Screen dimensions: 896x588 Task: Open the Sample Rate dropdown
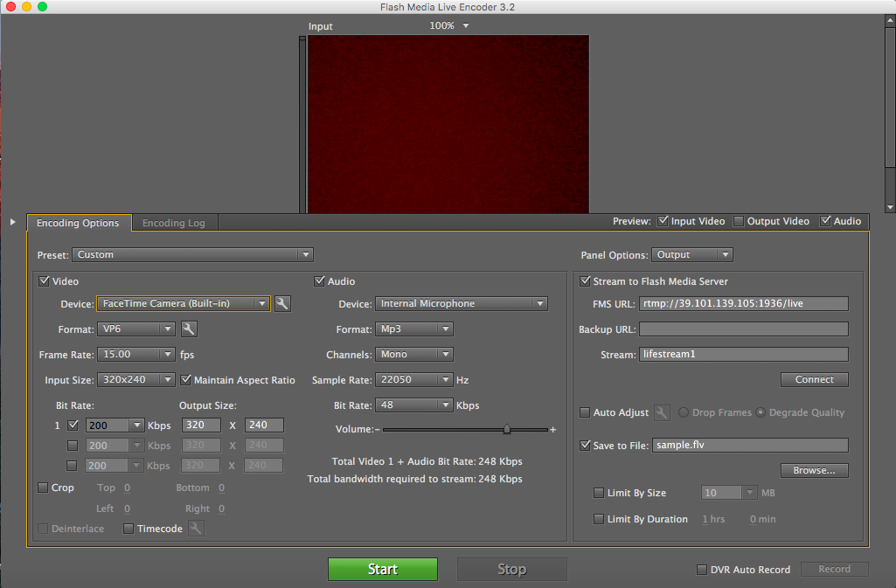coord(414,380)
